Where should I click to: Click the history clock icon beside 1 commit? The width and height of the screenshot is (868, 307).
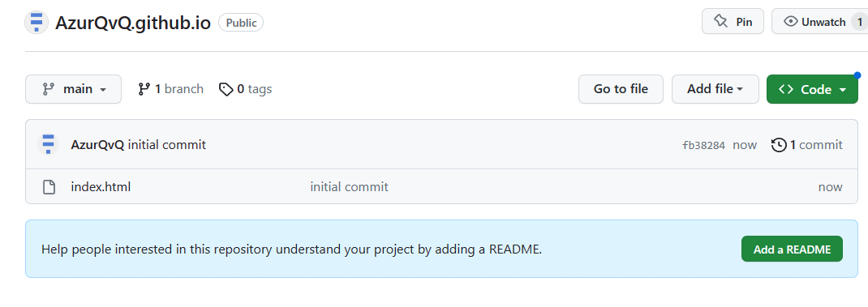coord(779,145)
